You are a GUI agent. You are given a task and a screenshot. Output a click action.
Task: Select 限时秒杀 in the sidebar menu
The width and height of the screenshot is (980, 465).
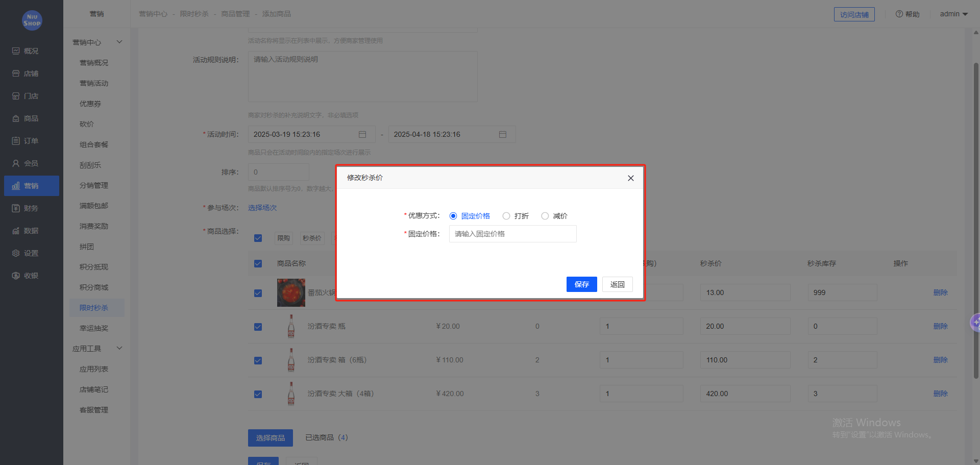(94, 307)
